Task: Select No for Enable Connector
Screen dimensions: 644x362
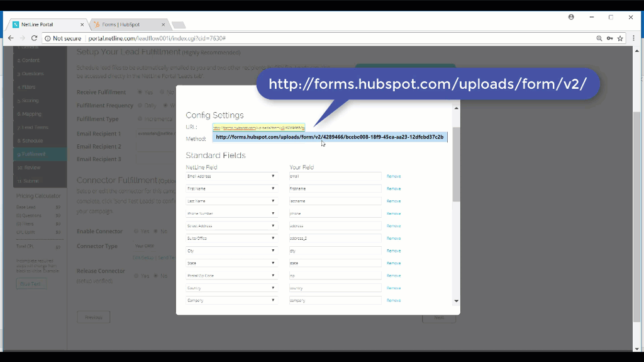Action: point(156,231)
